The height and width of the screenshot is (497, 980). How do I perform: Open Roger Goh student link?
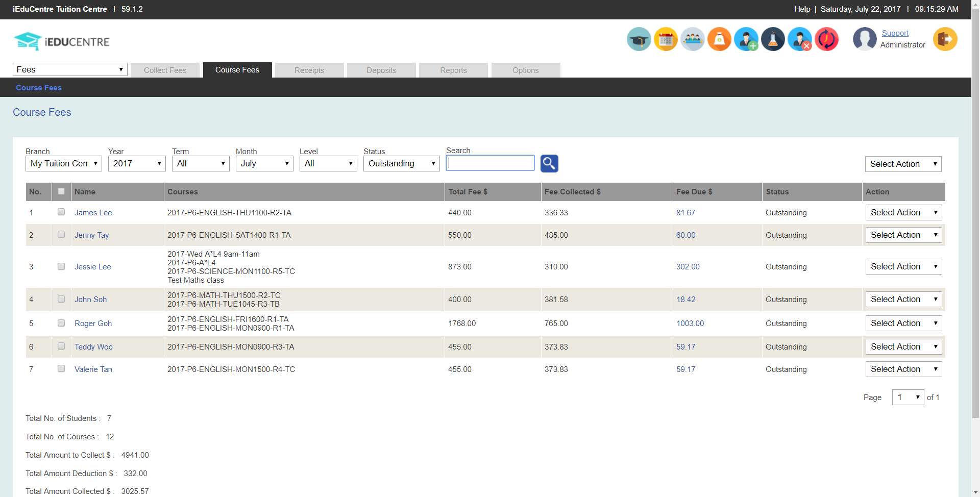tap(93, 324)
